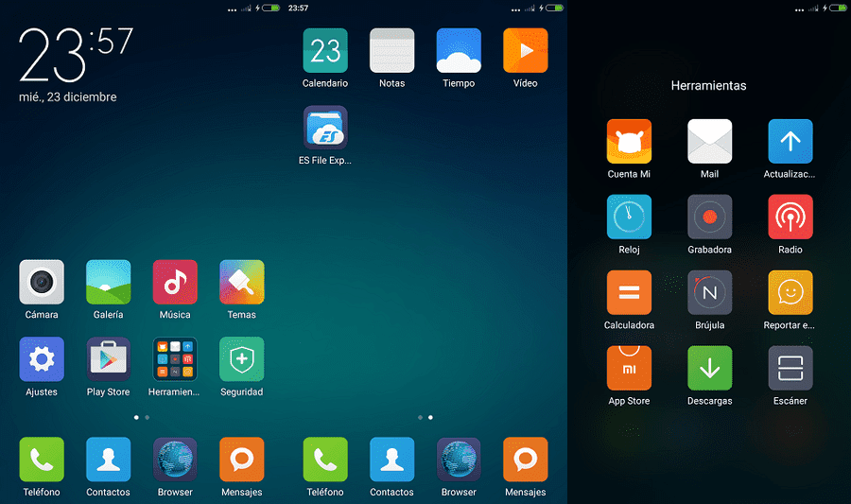851x504 pixels.
Task: Open Mensajes on the first home screen
Action: tap(241, 460)
